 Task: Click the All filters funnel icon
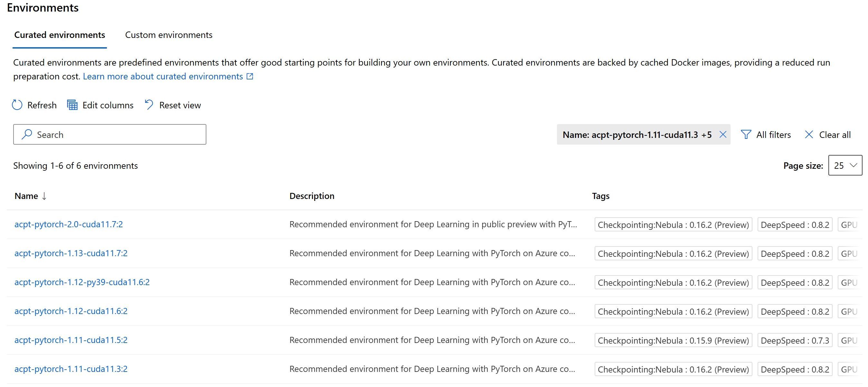(746, 135)
